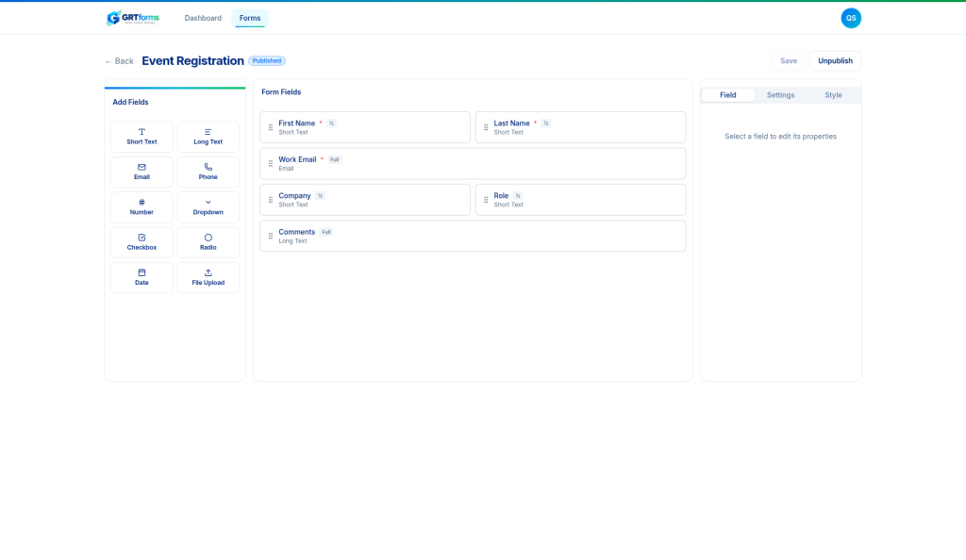The height and width of the screenshot is (560, 966).
Task: Click the drag handle of Last Name
Action: (486, 127)
